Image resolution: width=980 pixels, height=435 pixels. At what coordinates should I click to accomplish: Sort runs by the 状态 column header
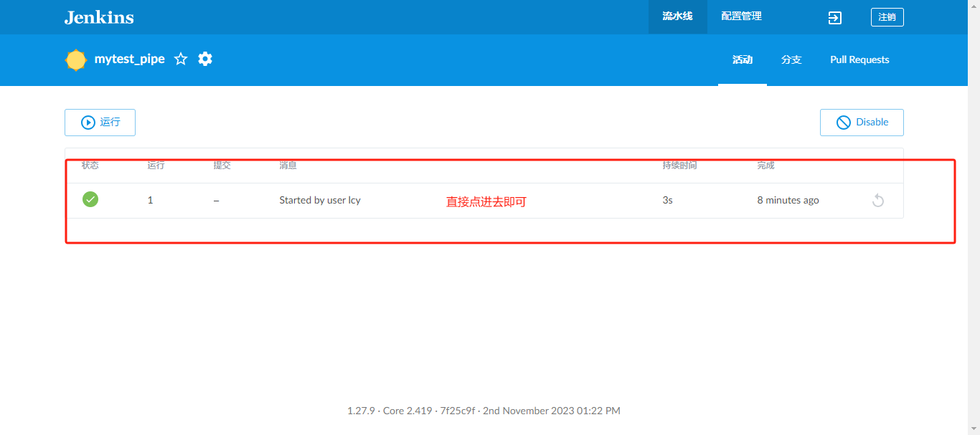click(x=91, y=165)
